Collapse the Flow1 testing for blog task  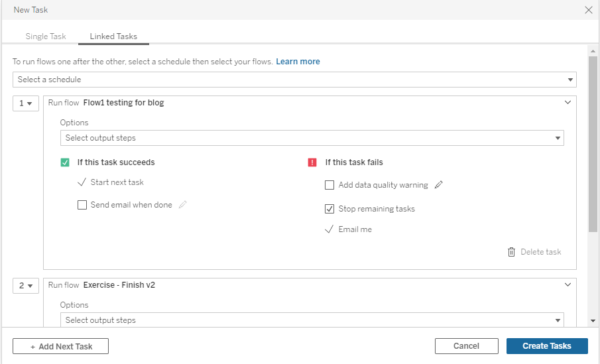(568, 103)
